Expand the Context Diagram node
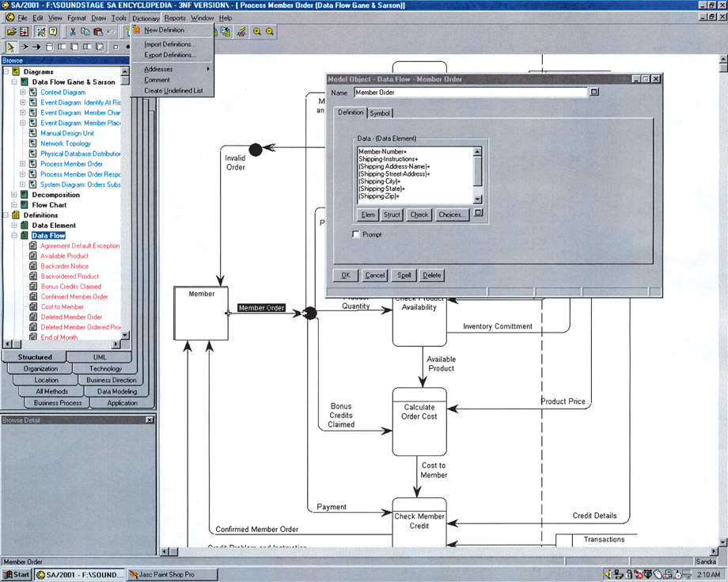Image resolution: width=728 pixels, height=582 pixels. (23, 92)
